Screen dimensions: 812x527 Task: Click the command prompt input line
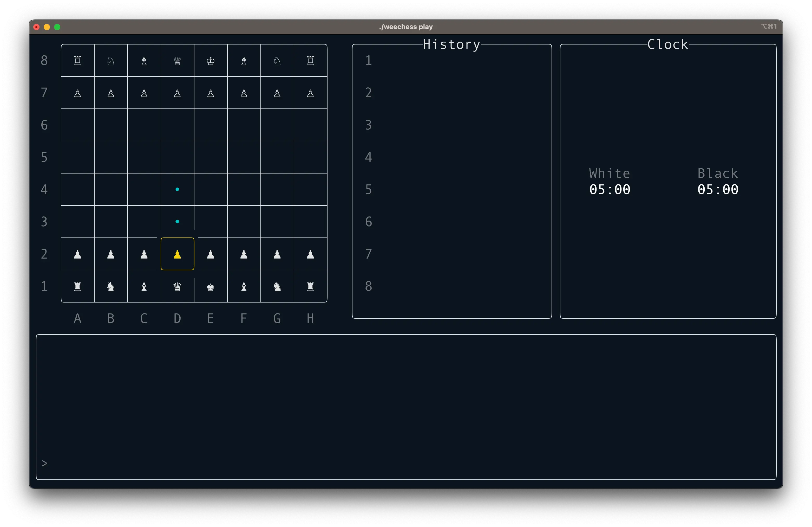pos(406,464)
